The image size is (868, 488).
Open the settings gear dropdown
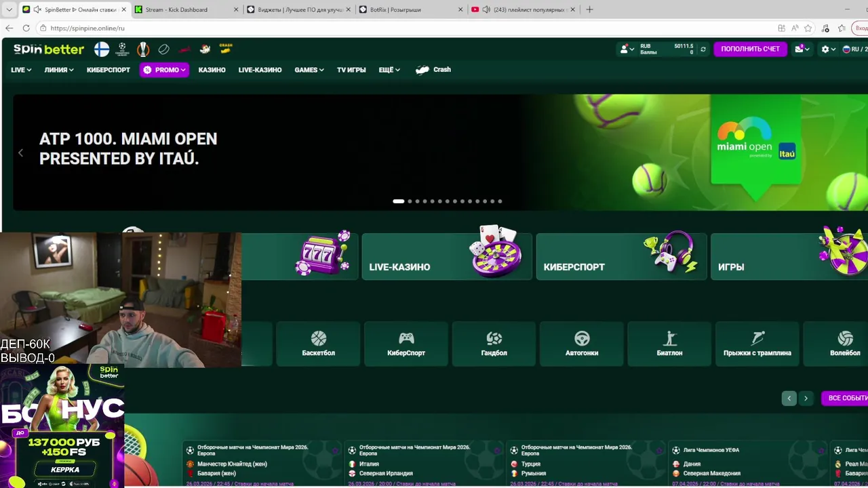click(x=828, y=49)
